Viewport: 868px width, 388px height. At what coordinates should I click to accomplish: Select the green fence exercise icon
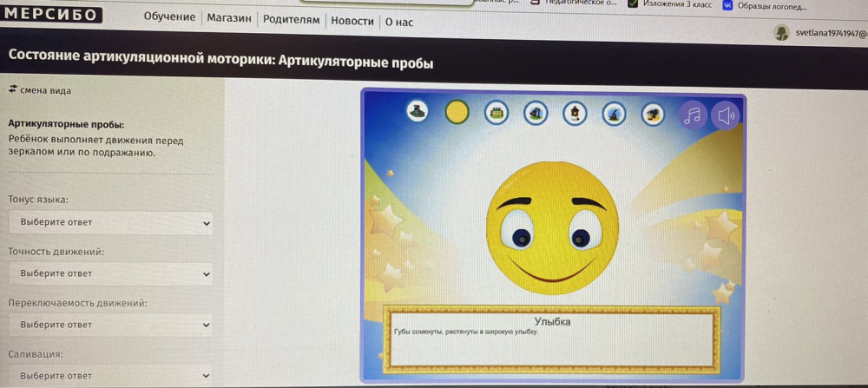point(496,114)
